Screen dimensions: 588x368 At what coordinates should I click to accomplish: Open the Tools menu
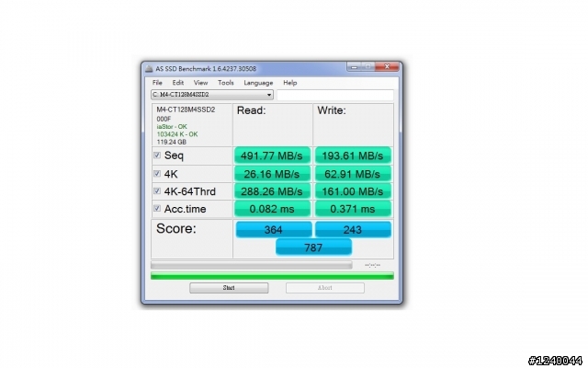225,83
